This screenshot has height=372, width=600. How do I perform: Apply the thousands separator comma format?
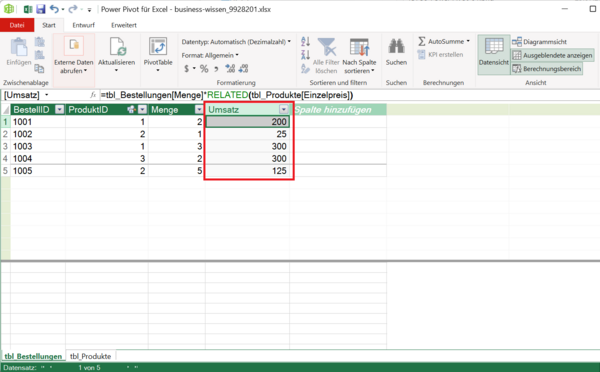216,69
